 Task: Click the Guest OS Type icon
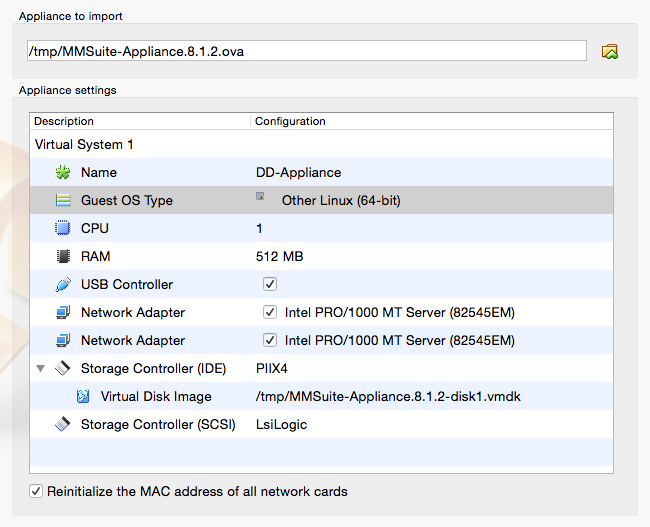(62, 201)
